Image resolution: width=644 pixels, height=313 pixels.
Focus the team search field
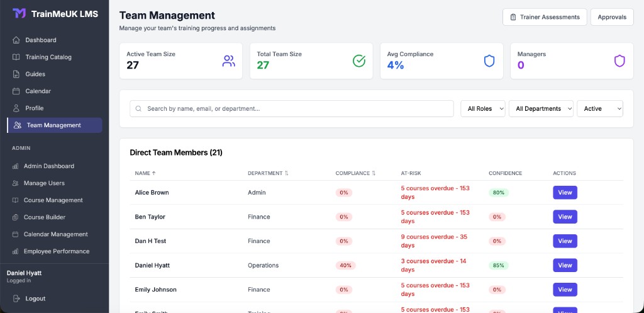click(x=292, y=108)
